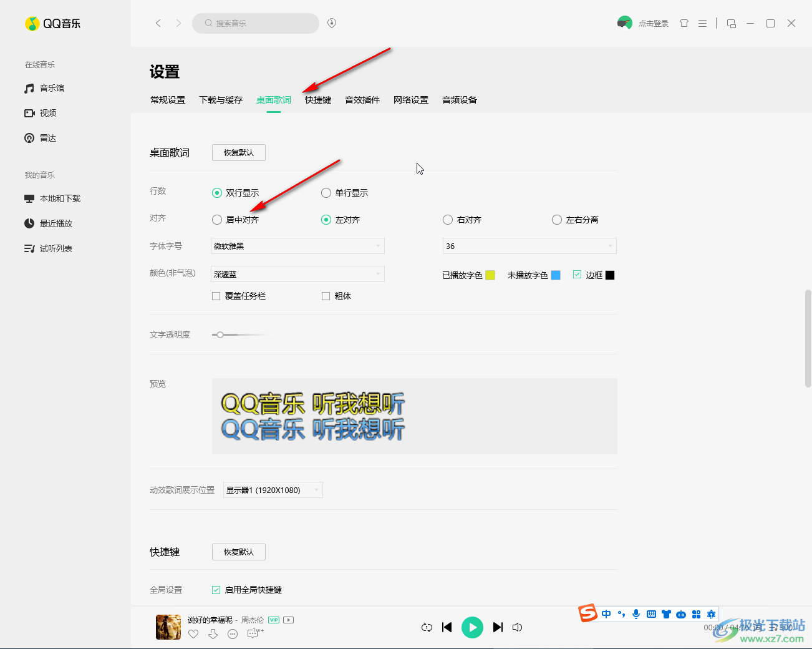Click the settings page vertical scrollbar
Image resolution: width=812 pixels, height=649 pixels.
click(x=808, y=339)
